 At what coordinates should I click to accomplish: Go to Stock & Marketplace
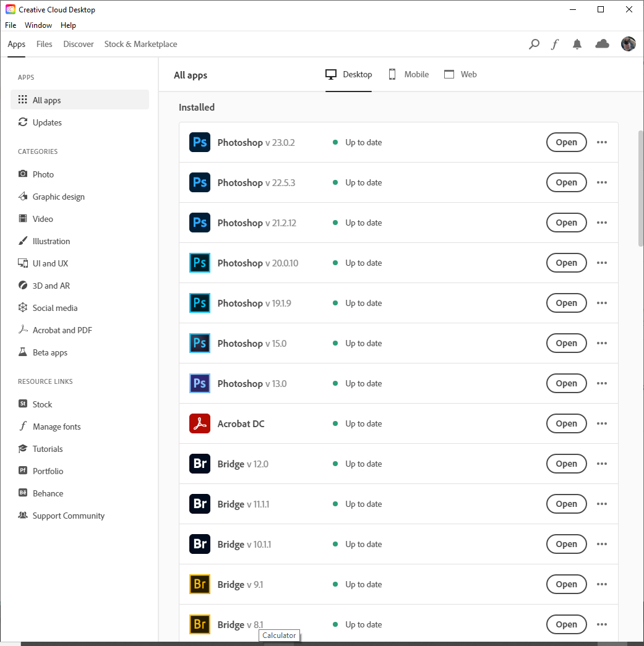tap(140, 44)
